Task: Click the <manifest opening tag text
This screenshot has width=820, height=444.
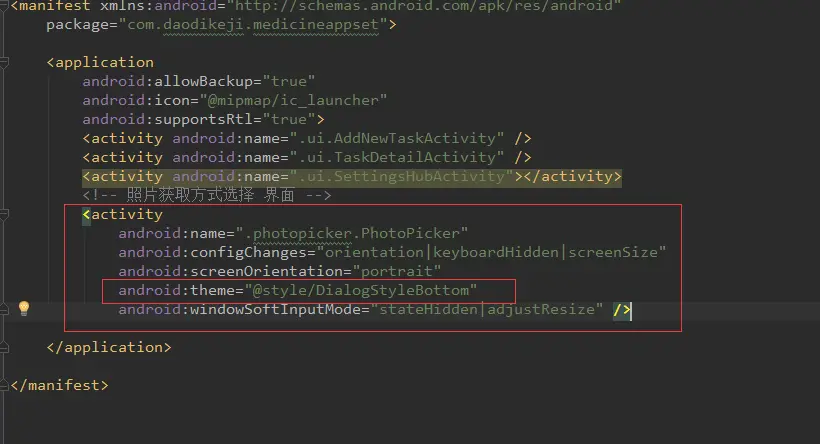Action: pyautogui.click(x=50, y=6)
